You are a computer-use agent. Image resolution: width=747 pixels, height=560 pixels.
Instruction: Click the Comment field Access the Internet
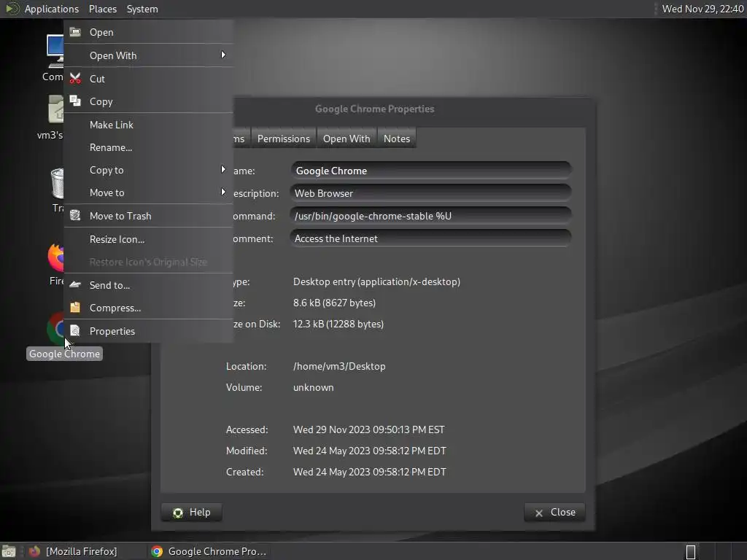click(x=430, y=238)
